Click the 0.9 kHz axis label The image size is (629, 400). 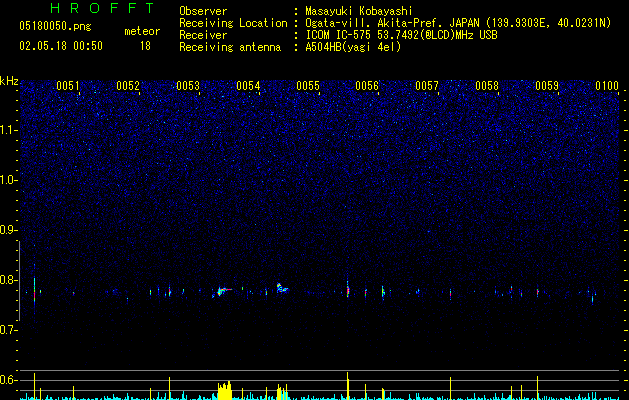tap(8, 230)
